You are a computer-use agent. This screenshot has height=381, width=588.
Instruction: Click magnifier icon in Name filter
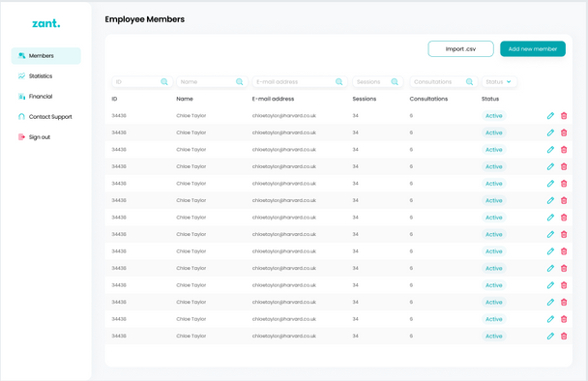(x=239, y=82)
